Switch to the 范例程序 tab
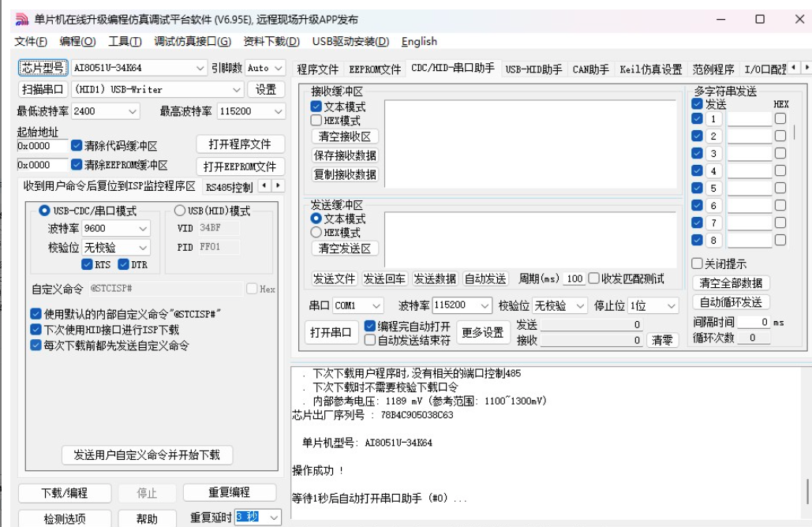812x527 pixels. click(x=713, y=69)
